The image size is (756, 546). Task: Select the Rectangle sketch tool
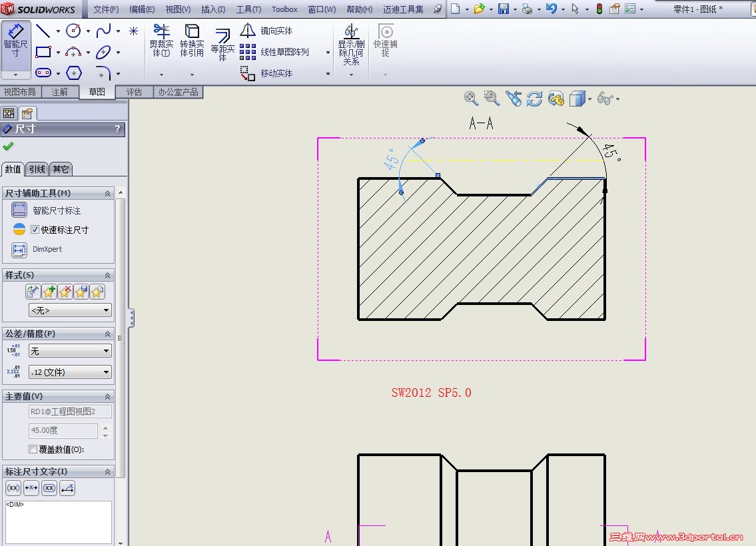click(x=43, y=52)
